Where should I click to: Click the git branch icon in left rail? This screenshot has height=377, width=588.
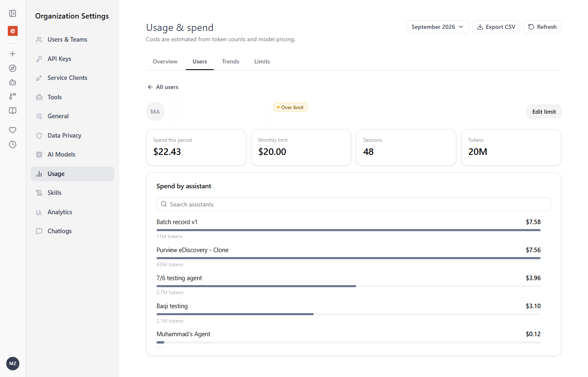point(13,96)
